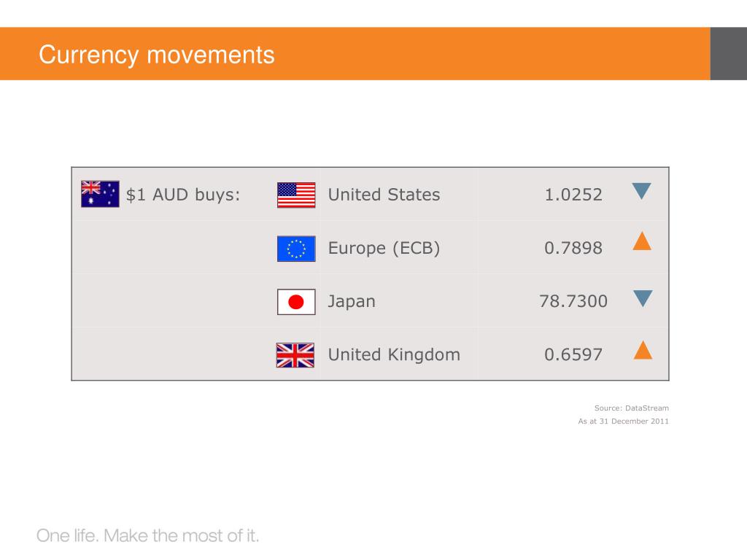The width and height of the screenshot is (747, 560).
Task: Select the United States row label
Action: tap(384, 195)
